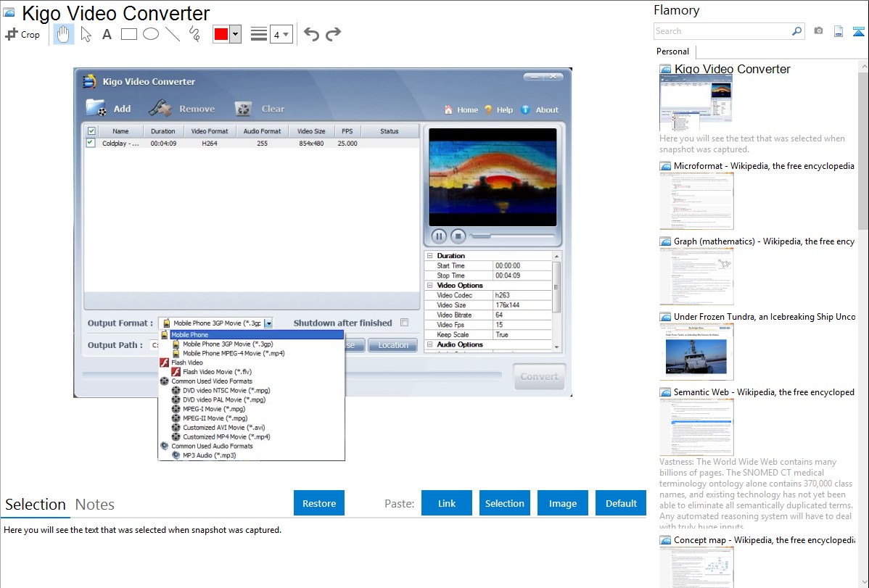The width and height of the screenshot is (869, 588).
Task: Pause the video preview
Action: 438,236
